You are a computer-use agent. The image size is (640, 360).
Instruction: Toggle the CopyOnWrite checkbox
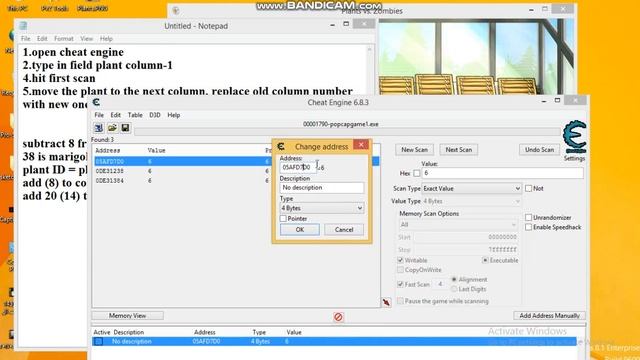400,270
